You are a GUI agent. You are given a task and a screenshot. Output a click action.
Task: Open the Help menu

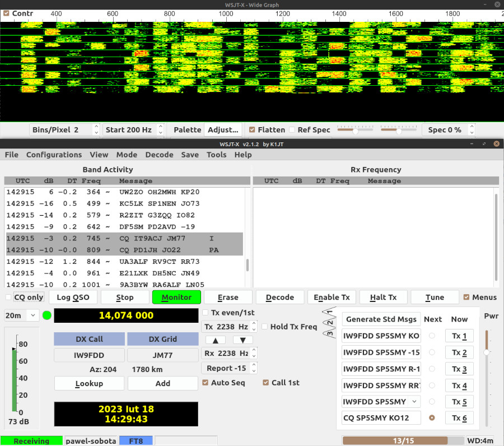(242, 155)
